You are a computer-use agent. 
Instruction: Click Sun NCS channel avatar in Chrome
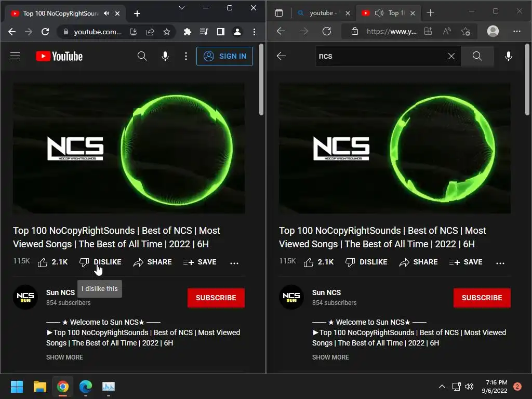25,297
